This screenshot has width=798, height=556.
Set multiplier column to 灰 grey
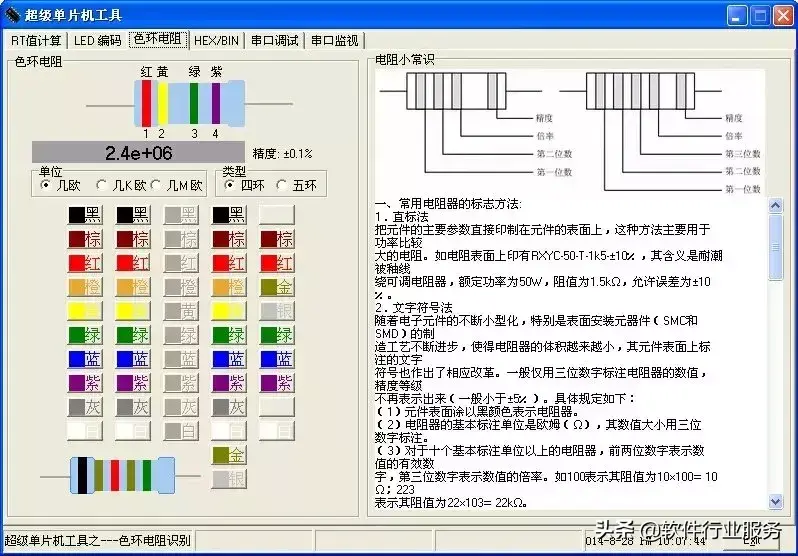pyautogui.click(x=229, y=407)
